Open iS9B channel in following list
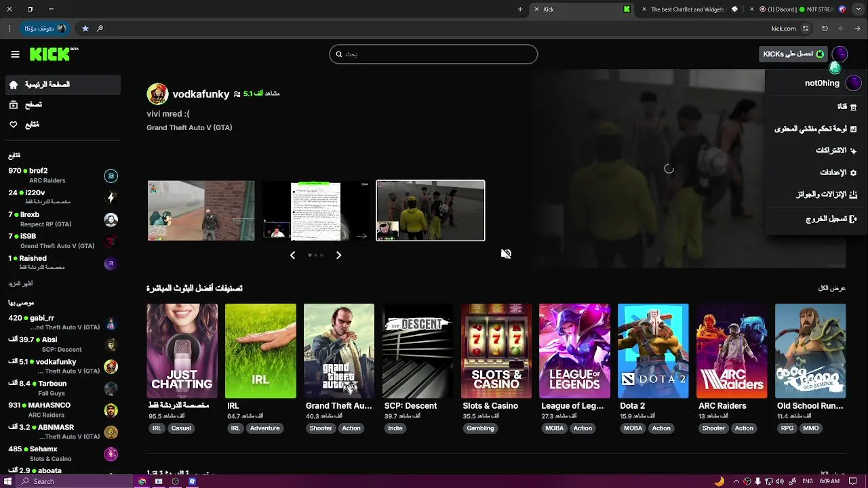This screenshot has height=488, width=868. 62,241
